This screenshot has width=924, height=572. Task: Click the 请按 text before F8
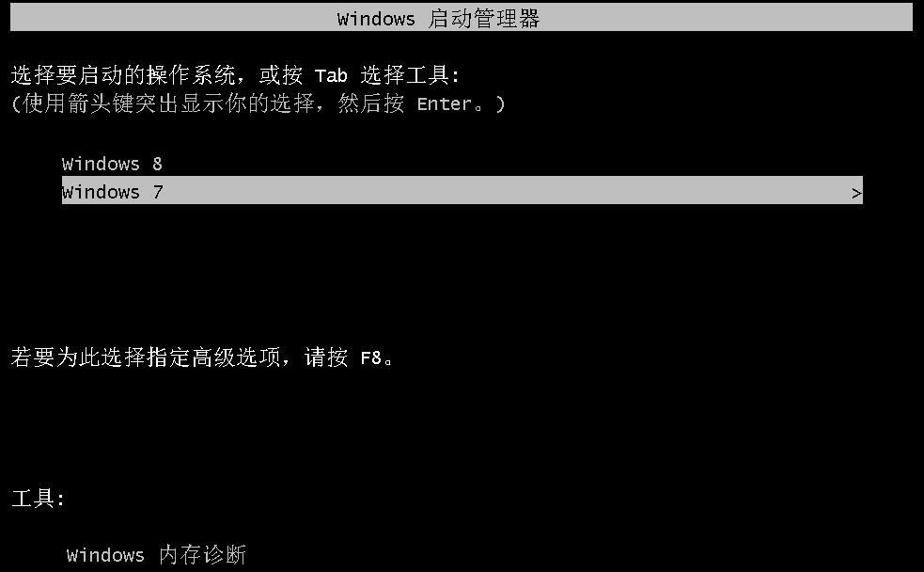[326, 357]
